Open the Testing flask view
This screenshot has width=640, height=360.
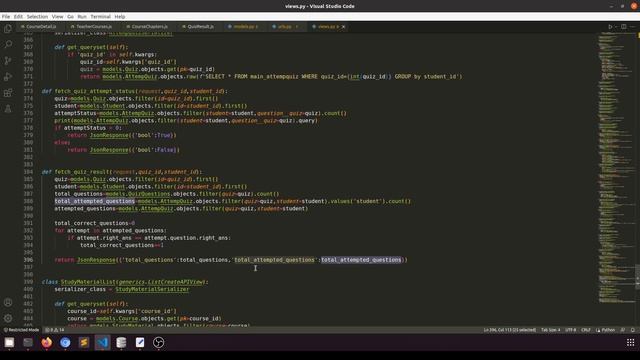click(x=8, y=109)
